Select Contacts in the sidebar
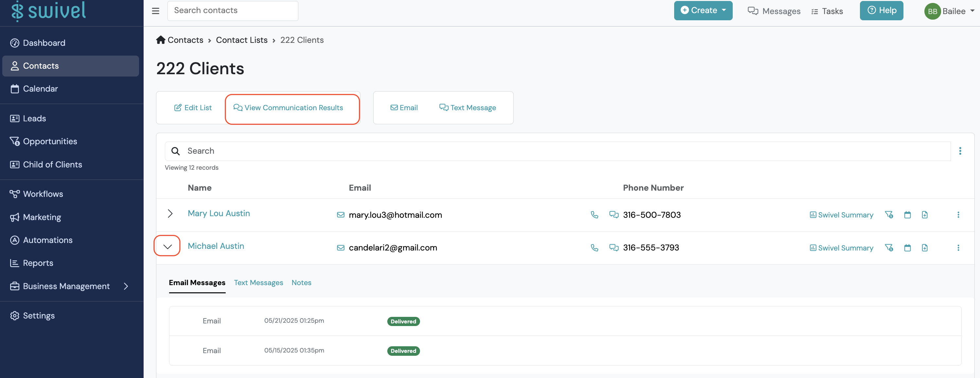 71,66
